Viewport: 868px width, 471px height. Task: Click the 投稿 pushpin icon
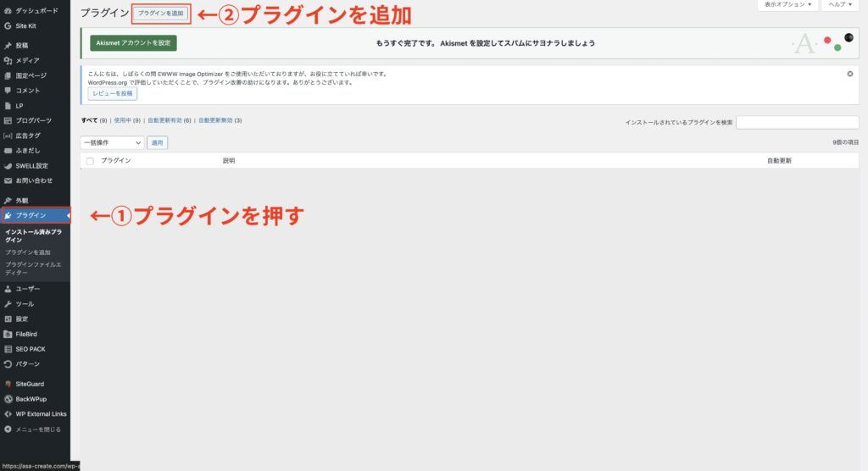point(8,46)
